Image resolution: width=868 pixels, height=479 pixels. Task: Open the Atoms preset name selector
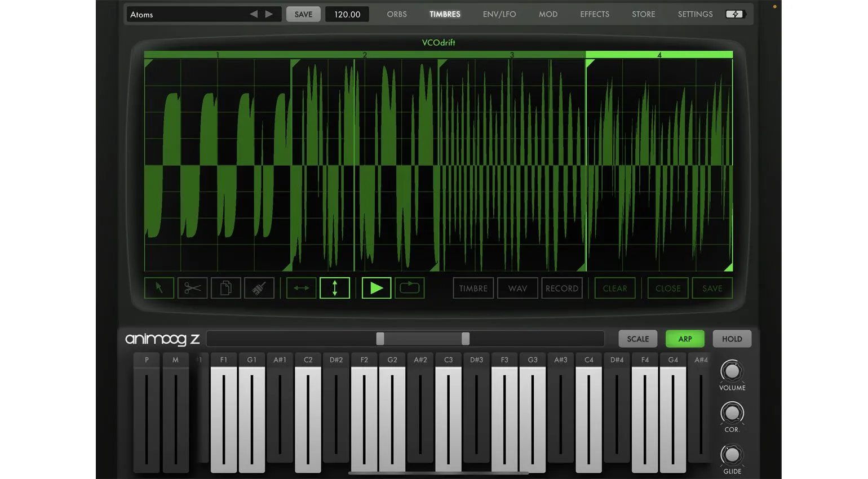(180, 15)
